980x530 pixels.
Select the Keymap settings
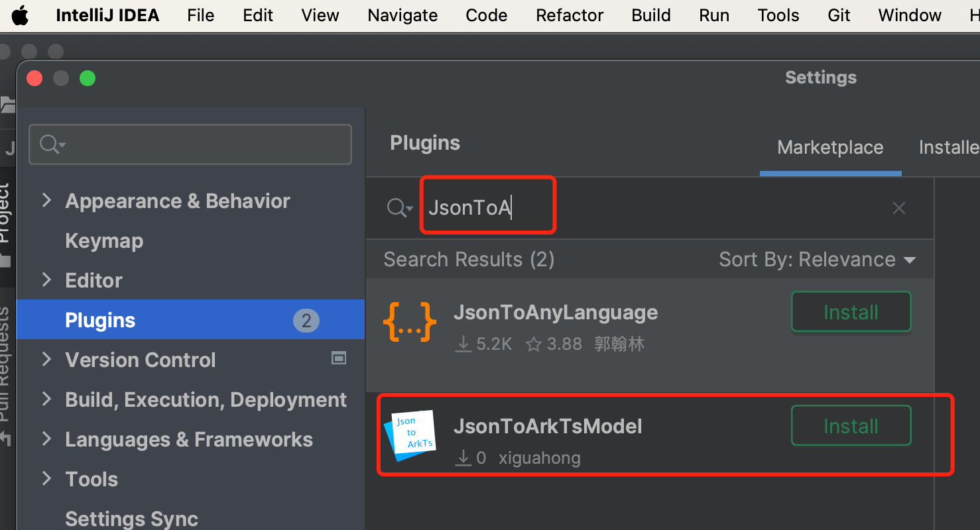click(x=104, y=241)
